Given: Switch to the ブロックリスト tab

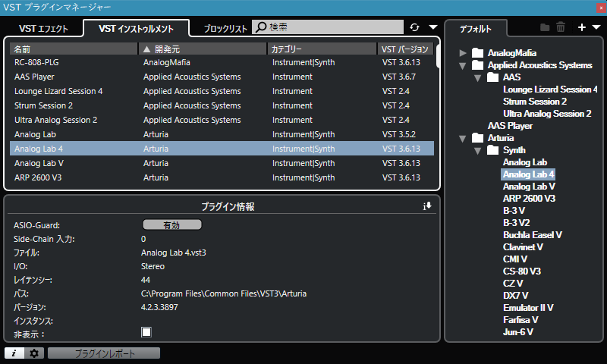Looking at the screenshot, I should [x=225, y=29].
